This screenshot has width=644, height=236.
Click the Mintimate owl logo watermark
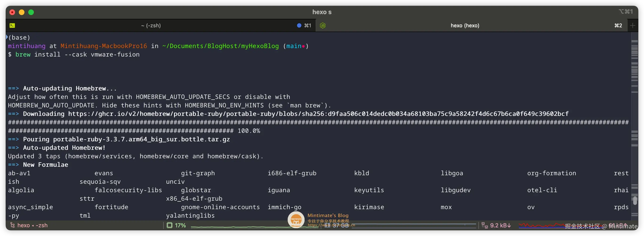296,220
